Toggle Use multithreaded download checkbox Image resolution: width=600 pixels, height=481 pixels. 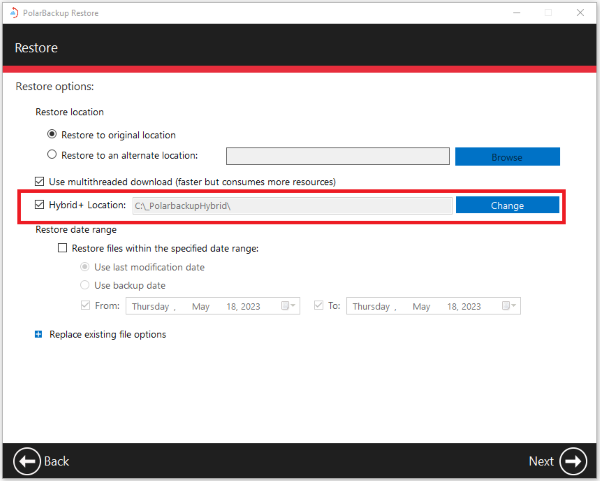pos(40,181)
